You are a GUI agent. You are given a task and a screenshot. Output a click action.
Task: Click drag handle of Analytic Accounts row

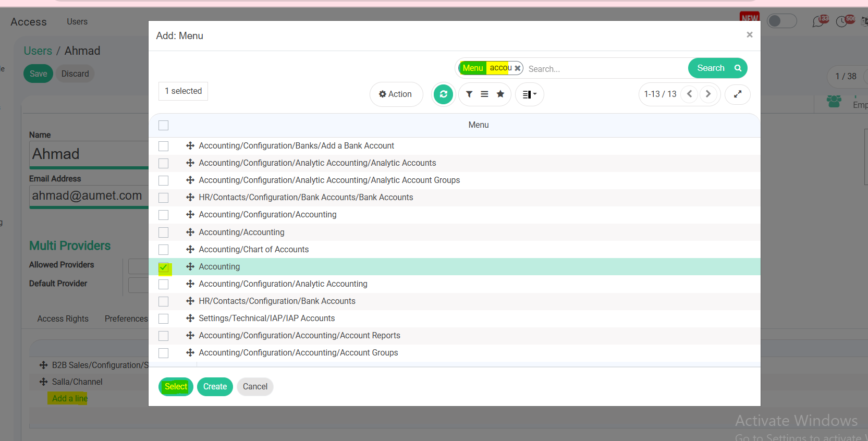click(190, 163)
